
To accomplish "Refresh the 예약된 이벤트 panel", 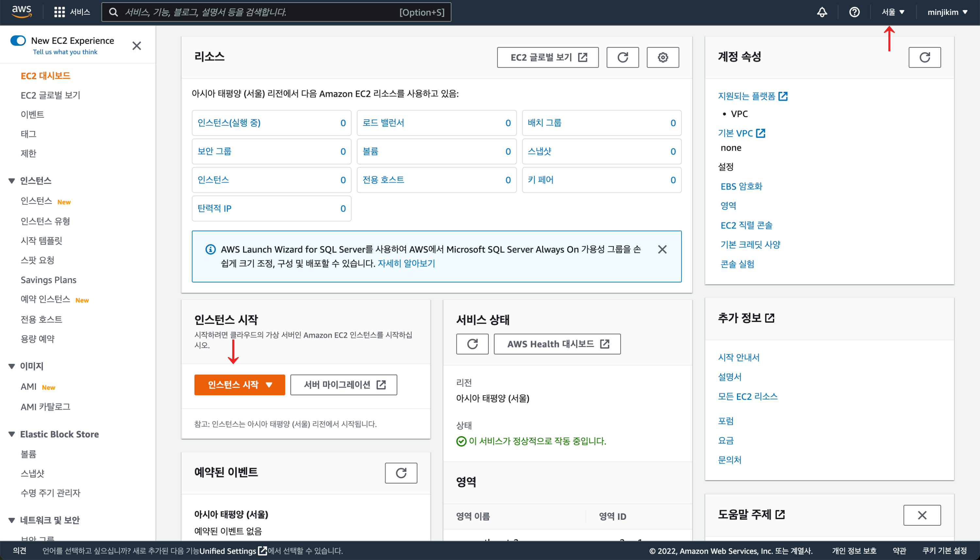I will [x=401, y=473].
